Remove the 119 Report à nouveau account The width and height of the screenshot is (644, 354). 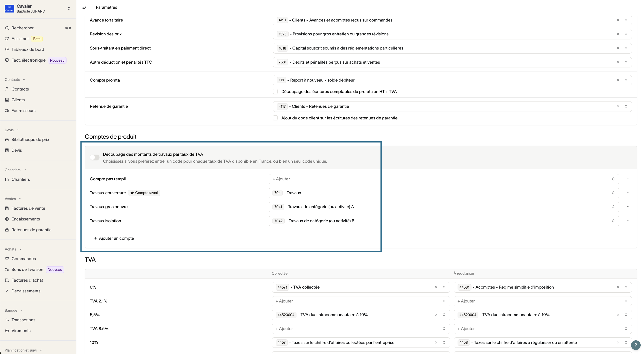[618, 80]
